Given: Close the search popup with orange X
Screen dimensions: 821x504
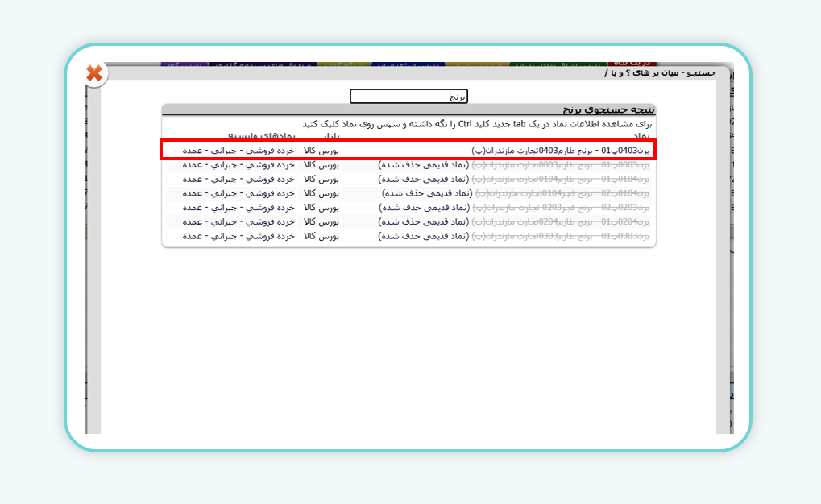Looking at the screenshot, I should tap(95, 74).
